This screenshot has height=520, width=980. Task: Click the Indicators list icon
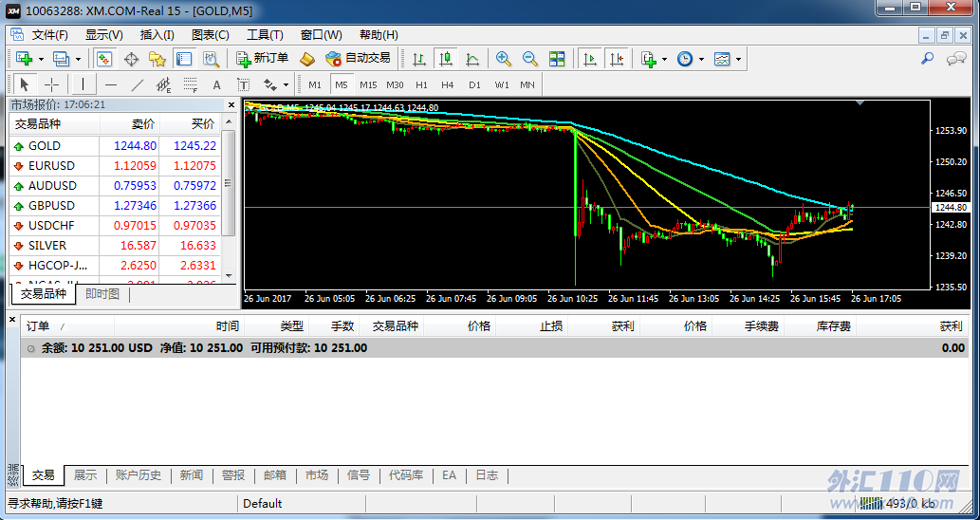click(x=648, y=59)
